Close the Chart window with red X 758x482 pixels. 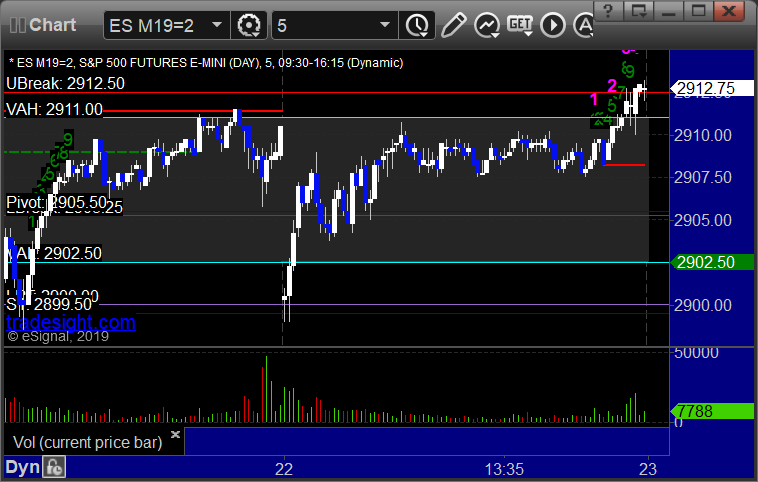(729, 11)
